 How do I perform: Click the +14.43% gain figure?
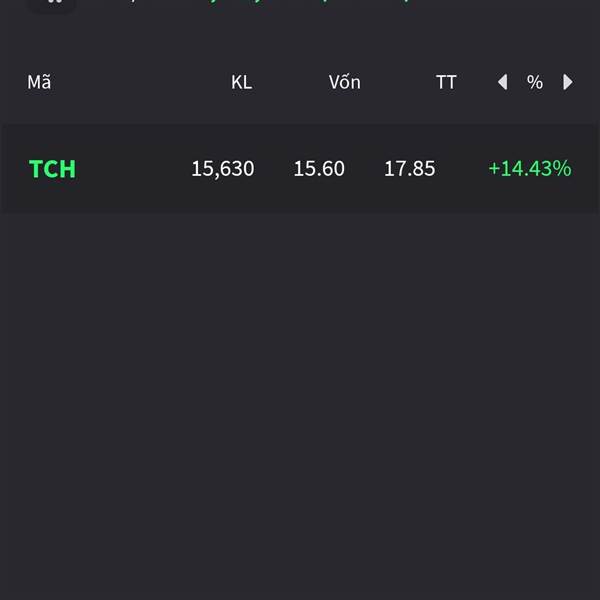click(x=530, y=169)
